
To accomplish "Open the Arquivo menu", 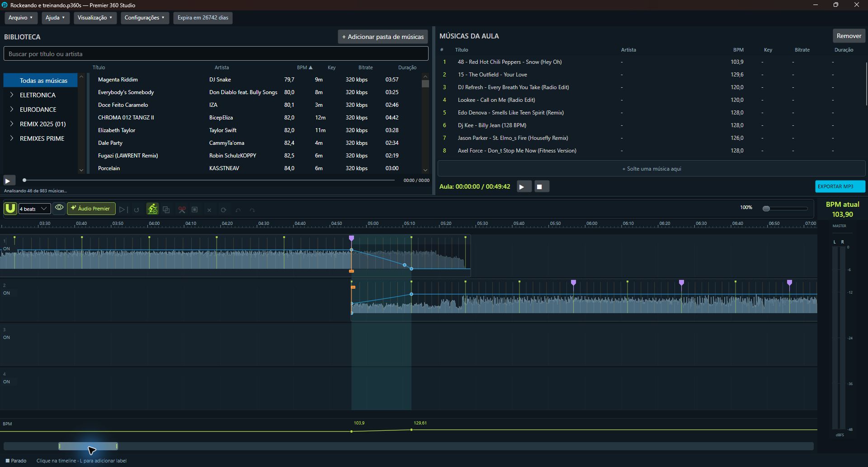I will click(21, 18).
